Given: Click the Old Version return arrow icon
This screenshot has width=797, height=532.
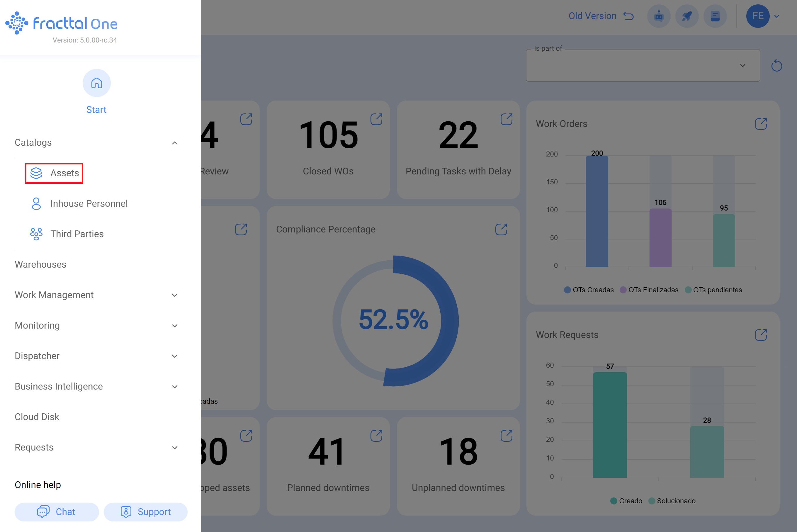Looking at the screenshot, I should pyautogui.click(x=628, y=16).
